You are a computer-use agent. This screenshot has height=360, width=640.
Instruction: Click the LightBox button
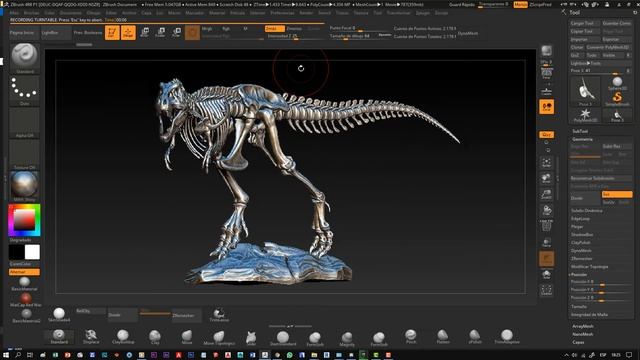point(56,33)
